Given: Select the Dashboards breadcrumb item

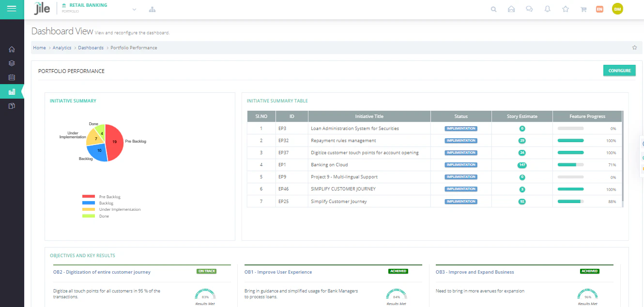Looking at the screenshot, I should (x=92, y=47).
